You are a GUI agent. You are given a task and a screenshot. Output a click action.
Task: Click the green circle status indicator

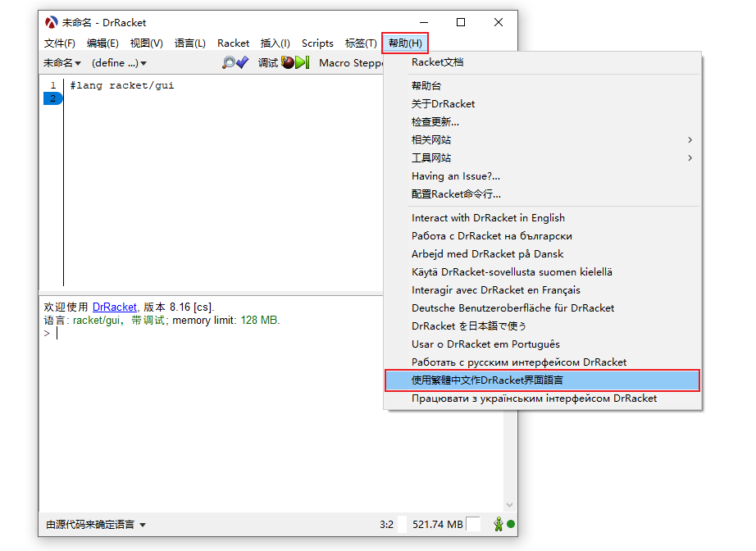pos(511,524)
